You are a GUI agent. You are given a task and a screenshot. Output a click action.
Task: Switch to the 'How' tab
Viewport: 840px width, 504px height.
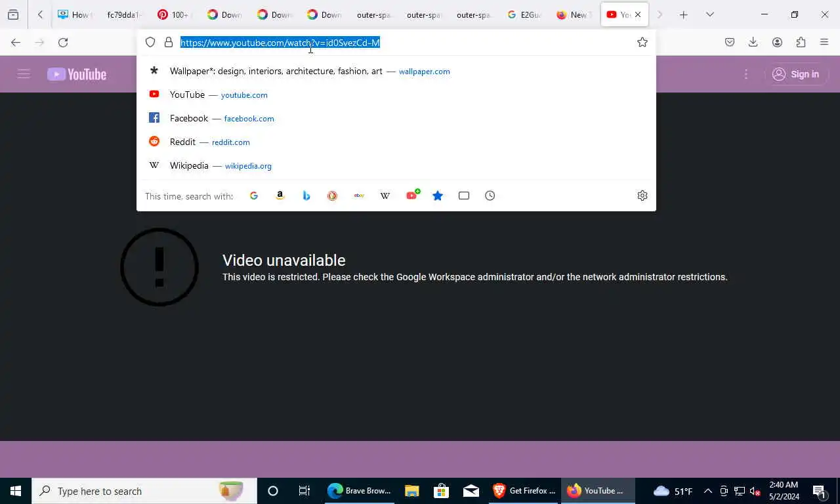(x=76, y=14)
